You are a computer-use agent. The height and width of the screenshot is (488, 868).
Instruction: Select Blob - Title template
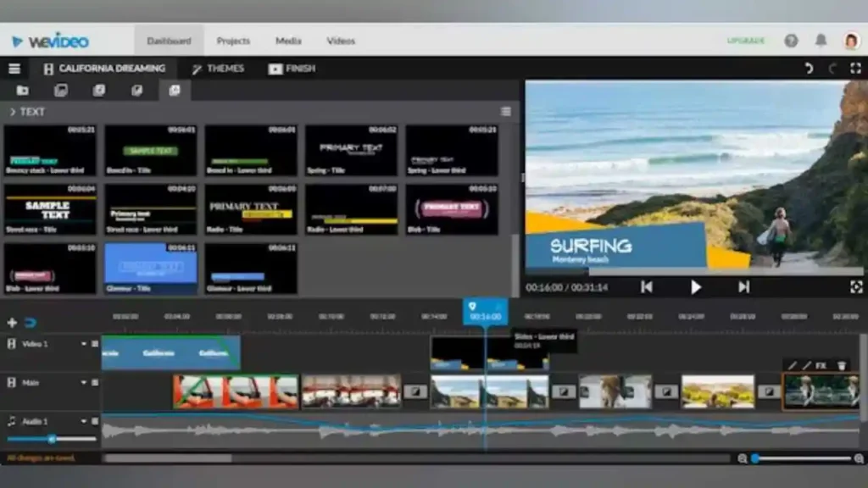pyautogui.click(x=452, y=209)
